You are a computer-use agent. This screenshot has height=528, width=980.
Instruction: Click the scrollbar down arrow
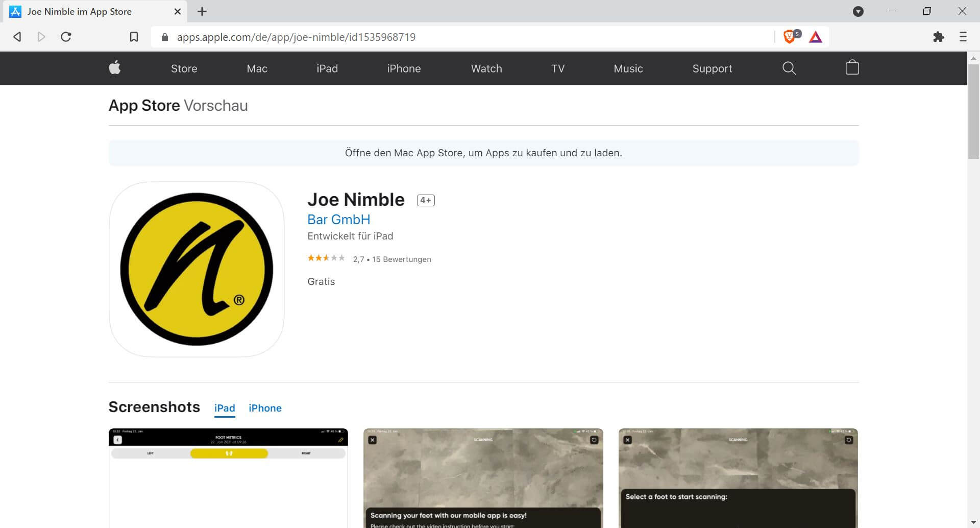(973, 522)
